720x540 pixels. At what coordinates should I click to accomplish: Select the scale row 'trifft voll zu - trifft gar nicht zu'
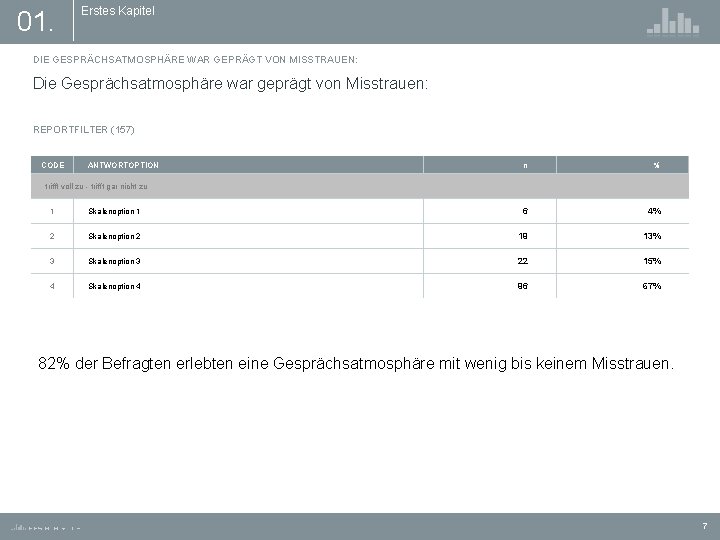point(360,186)
